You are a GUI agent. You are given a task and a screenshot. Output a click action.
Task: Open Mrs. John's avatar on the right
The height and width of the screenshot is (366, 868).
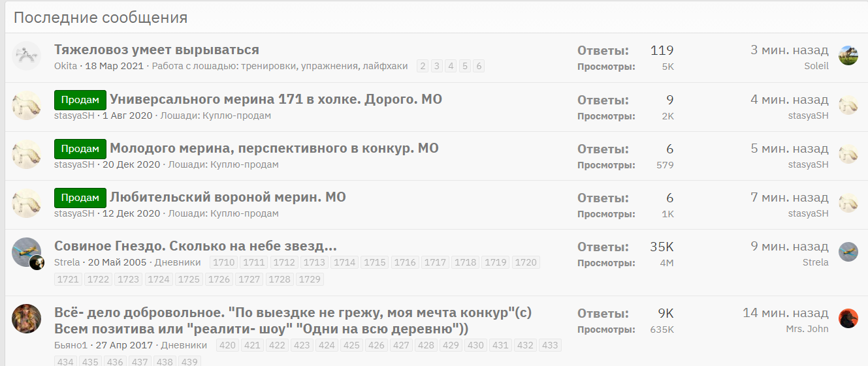point(848,318)
